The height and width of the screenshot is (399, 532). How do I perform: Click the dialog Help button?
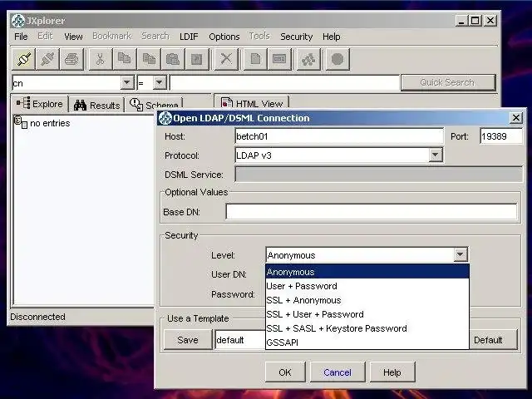[x=392, y=372]
